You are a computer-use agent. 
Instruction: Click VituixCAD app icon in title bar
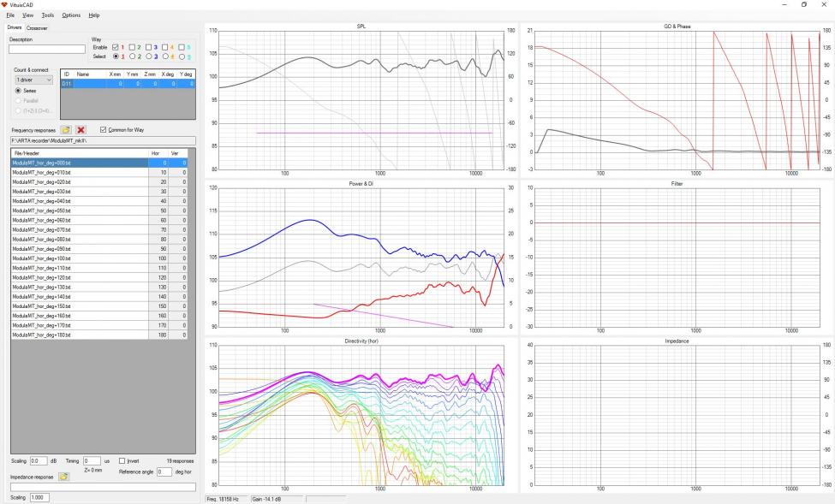tap(4, 4)
